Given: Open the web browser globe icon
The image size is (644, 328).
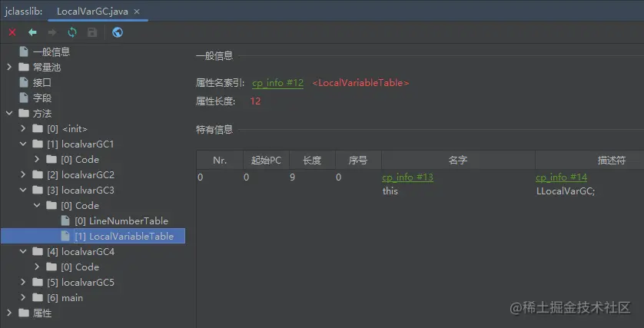Looking at the screenshot, I should point(118,32).
